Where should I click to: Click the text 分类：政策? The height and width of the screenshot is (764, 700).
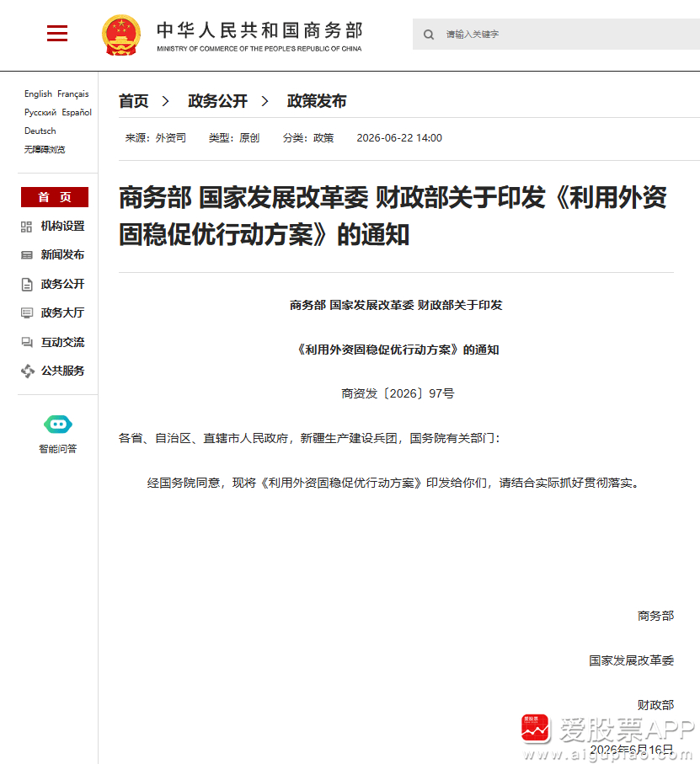tap(308, 138)
